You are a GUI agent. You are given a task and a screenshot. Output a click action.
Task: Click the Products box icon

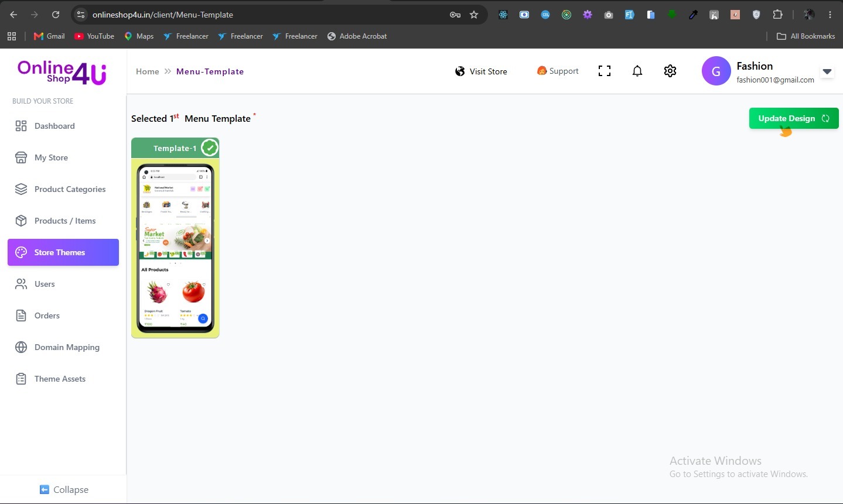pos(21,221)
